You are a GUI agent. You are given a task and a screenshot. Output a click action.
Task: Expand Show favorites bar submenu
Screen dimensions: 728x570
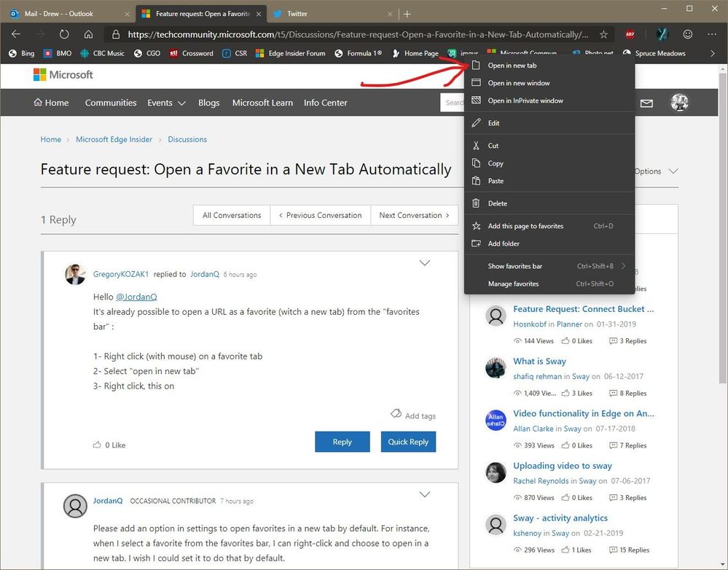549,266
